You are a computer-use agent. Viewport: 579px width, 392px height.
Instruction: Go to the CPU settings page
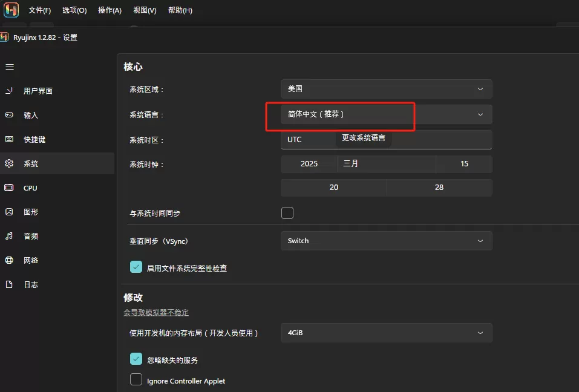[57, 188]
